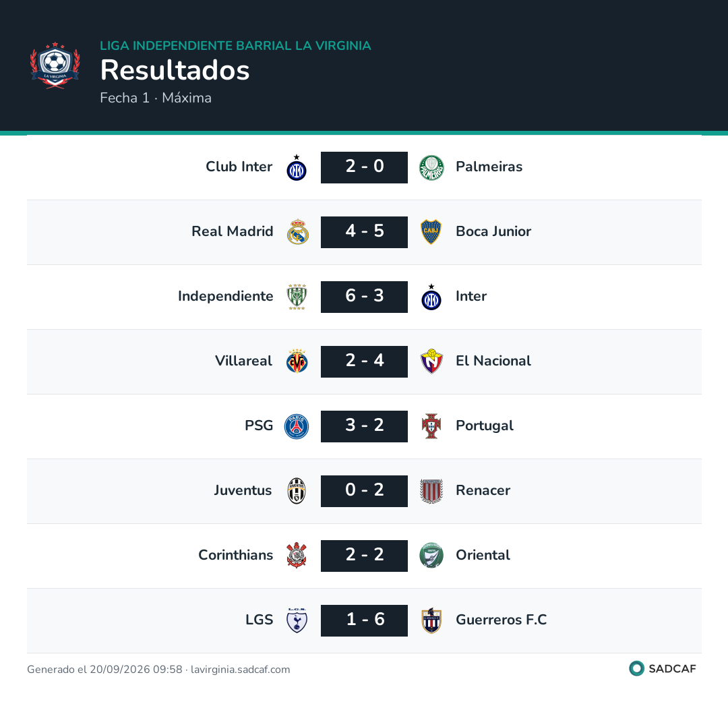This screenshot has height=704, width=728.
Task: Click the Palmeiras team crest
Action: (x=431, y=168)
